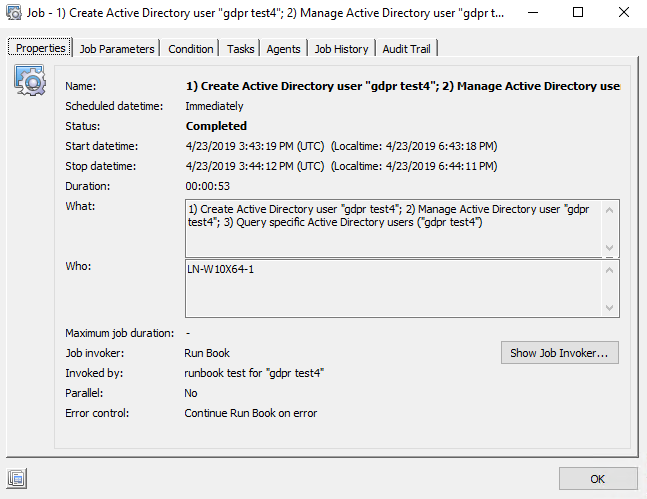Click the document icon button at bottom-left
The height and width of the screenshot is (499, 647).
click(16, 477)
